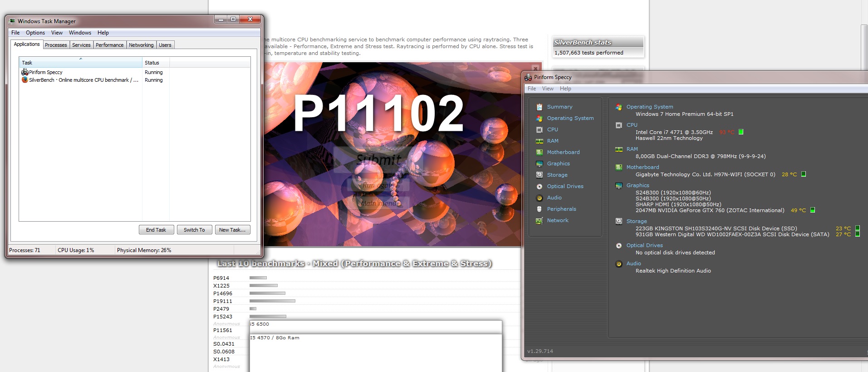868x372 pixels.
Task: Open the Help menu in Task Manager
Action: pyautogui.click(x=103, y=33)
